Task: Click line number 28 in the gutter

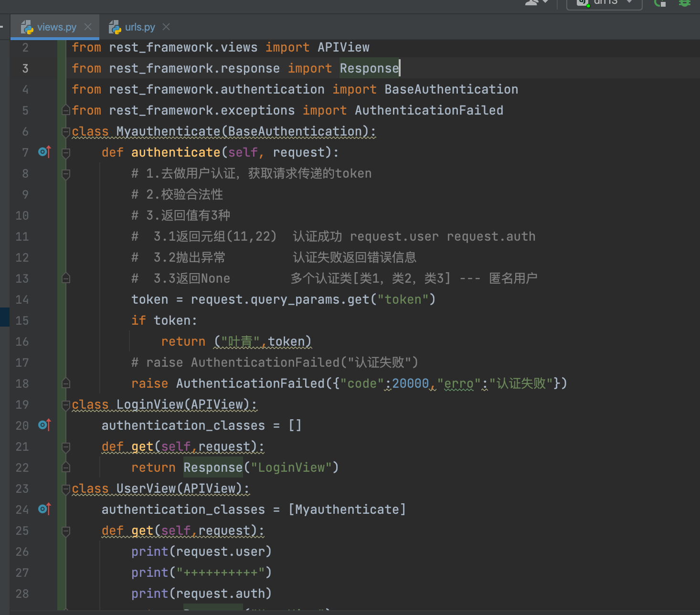Action: coord(22,594)
